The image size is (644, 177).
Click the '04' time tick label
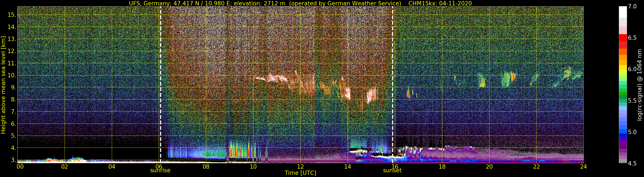click(112, 166)
